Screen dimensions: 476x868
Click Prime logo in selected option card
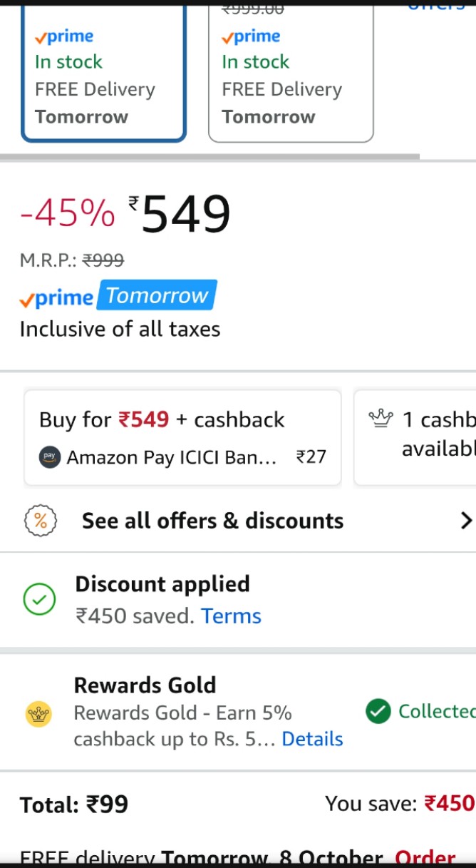coord(64,36)
